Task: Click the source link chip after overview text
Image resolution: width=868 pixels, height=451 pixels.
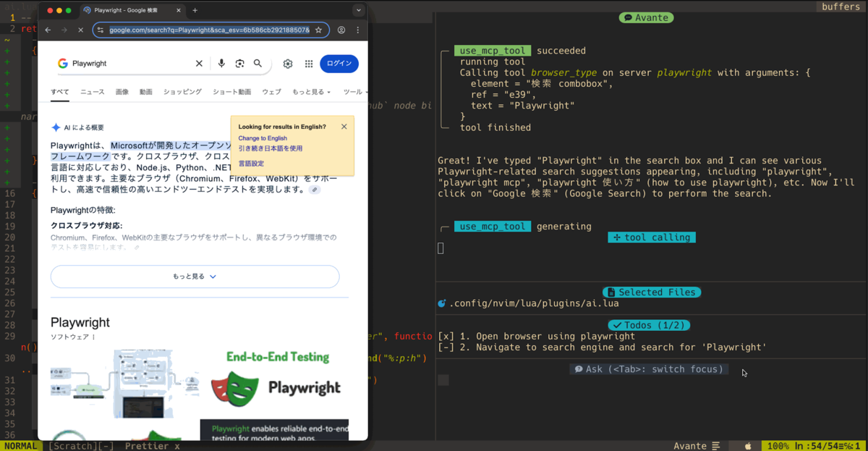Action: tap(314, 190)
